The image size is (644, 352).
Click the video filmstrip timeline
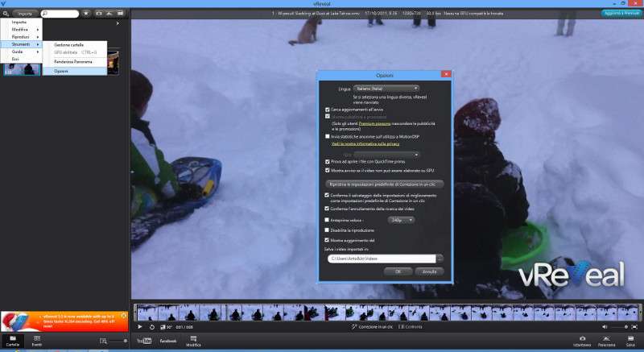point(386,312)
